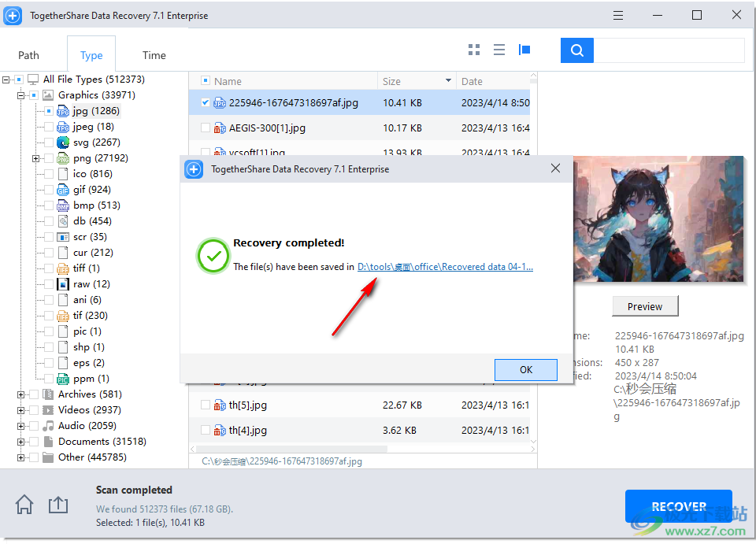Switch to the Path tab
This screenshot has width=756, height=544.
[28, 55]
